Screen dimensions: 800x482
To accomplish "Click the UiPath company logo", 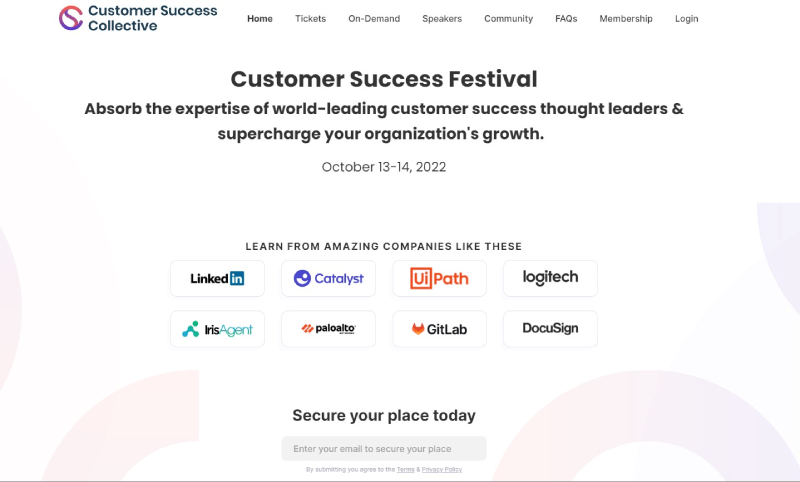I will point(439,279).
